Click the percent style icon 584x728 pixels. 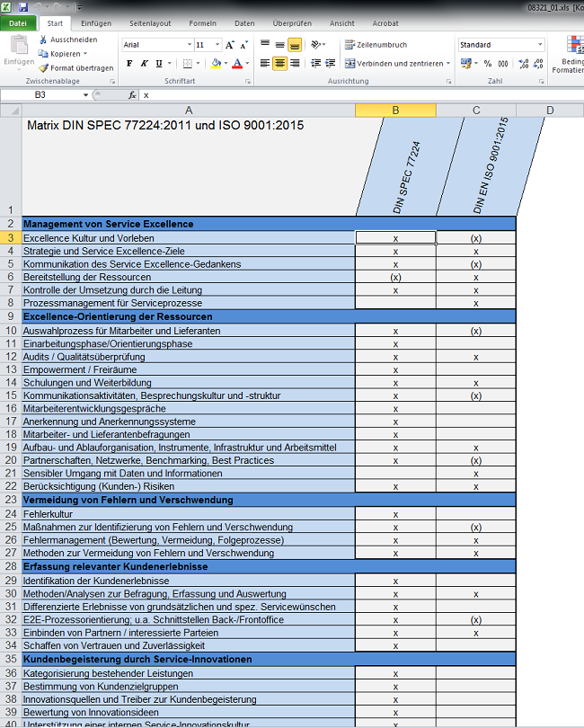click(x=488, y=63)
